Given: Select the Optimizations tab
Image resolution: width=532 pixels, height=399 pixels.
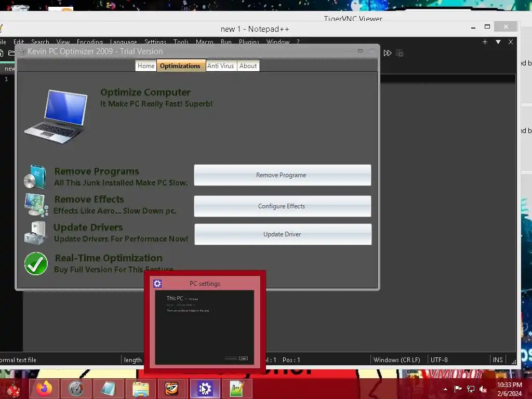Looking at the screenshot, I should (x=180, y=66).
